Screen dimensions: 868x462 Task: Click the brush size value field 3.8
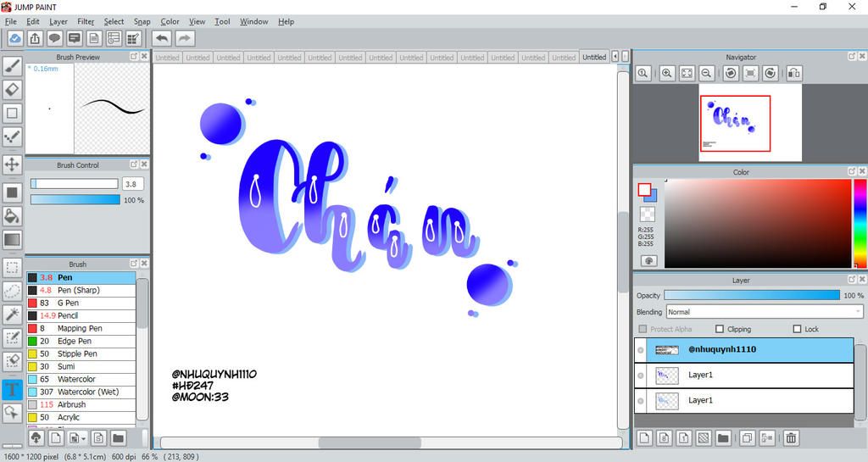[133, 184]
